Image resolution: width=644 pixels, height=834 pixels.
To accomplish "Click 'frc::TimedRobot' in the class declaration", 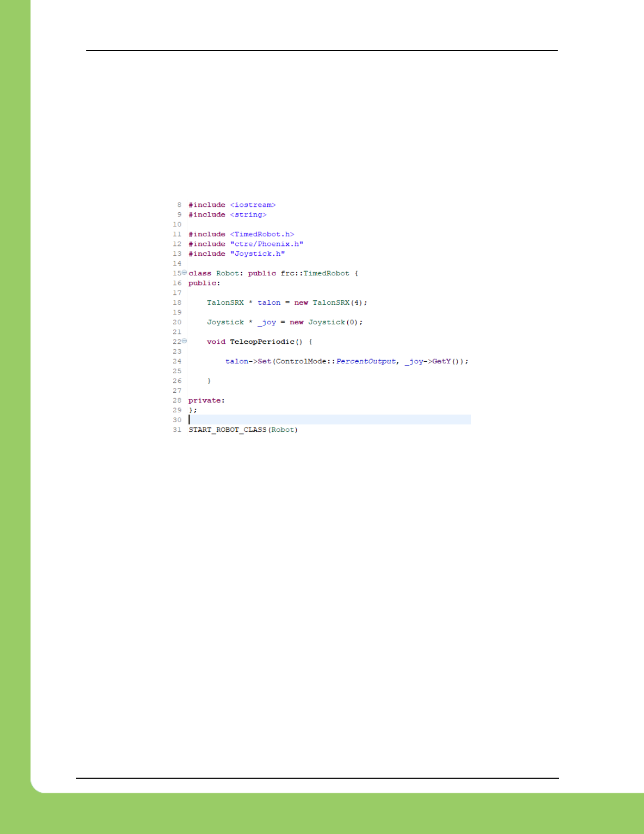I will 315,273.
